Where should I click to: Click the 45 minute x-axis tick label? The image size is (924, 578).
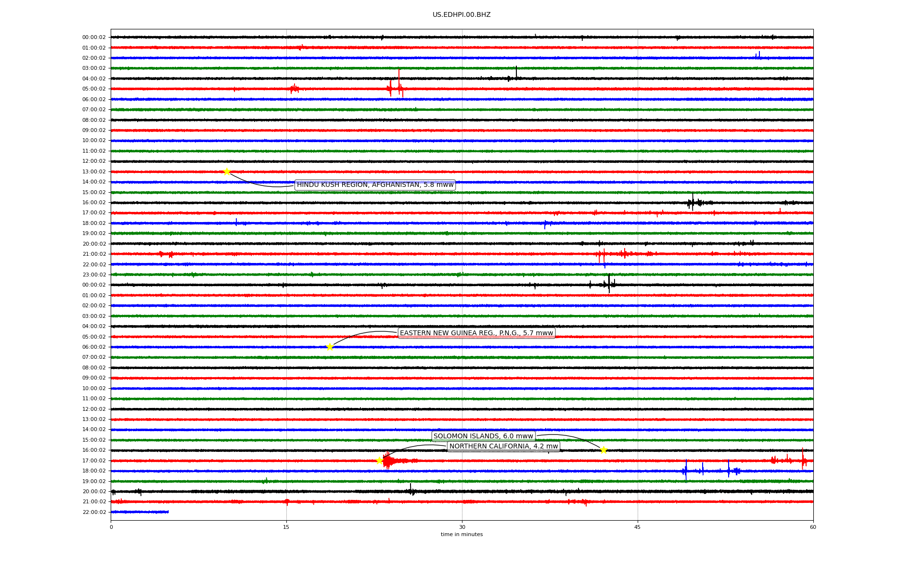[637, 527]
